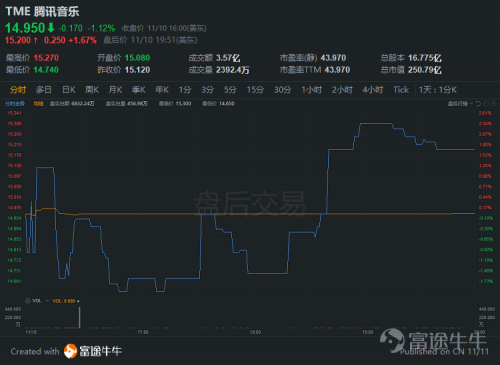Open the 盘后行情 session dropdown
This screenshot has height=365, width=500.
click(x=460, y=104)
